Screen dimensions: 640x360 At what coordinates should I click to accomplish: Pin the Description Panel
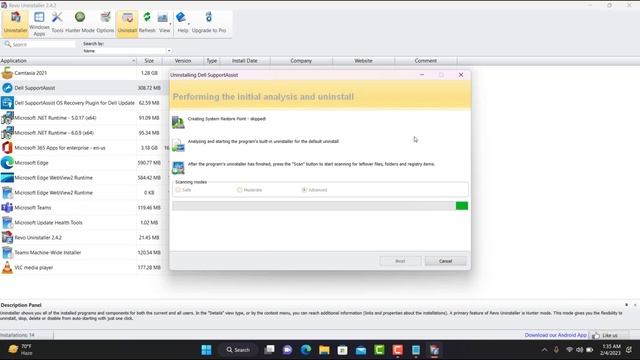point(627,305)
